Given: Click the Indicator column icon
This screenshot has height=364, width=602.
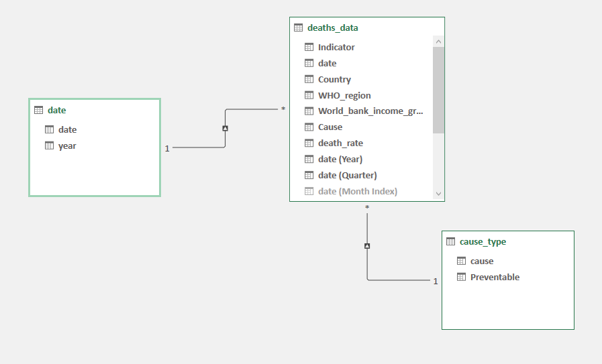Looking at the screenshot, I should click(309, 47).
